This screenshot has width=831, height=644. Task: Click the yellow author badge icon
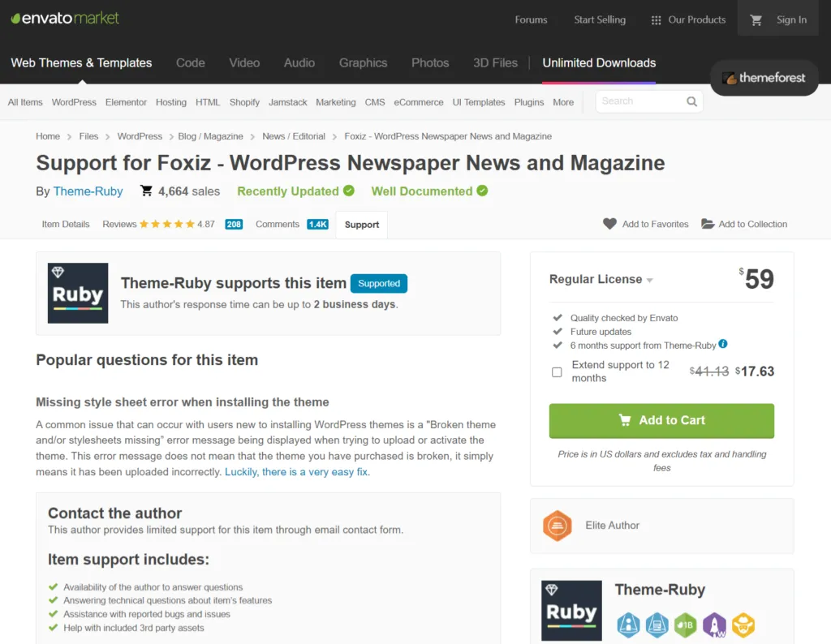(743, 625)
